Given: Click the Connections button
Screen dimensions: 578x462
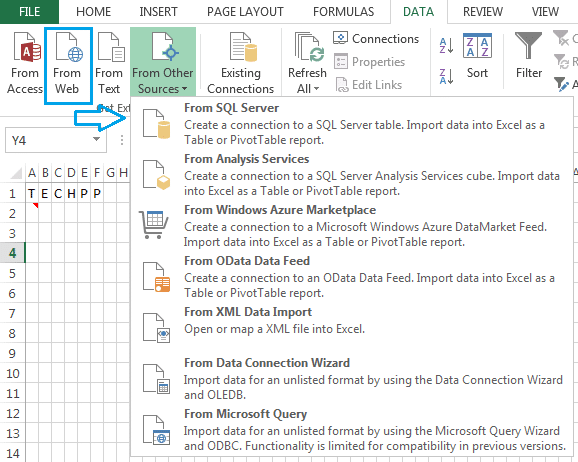Looking at the screenshot, I should pyautogui.click(x=376, y=38).
